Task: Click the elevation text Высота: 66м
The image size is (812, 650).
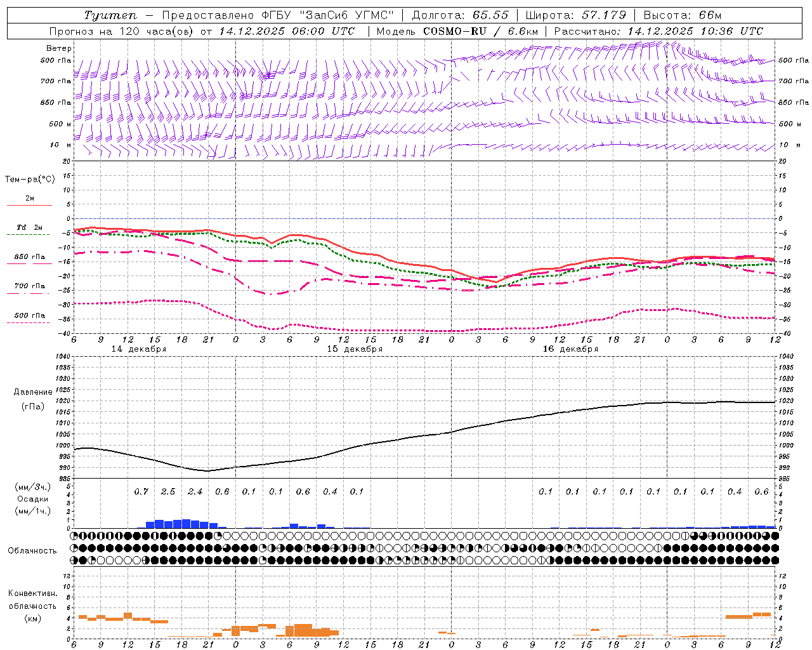Action: pyautogui.click(x=683, y=16)
